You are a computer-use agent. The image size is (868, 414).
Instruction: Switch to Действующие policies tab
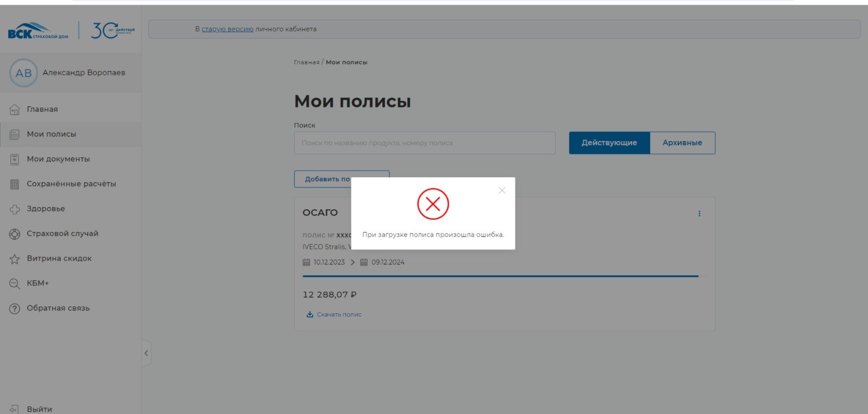(609, 143)
